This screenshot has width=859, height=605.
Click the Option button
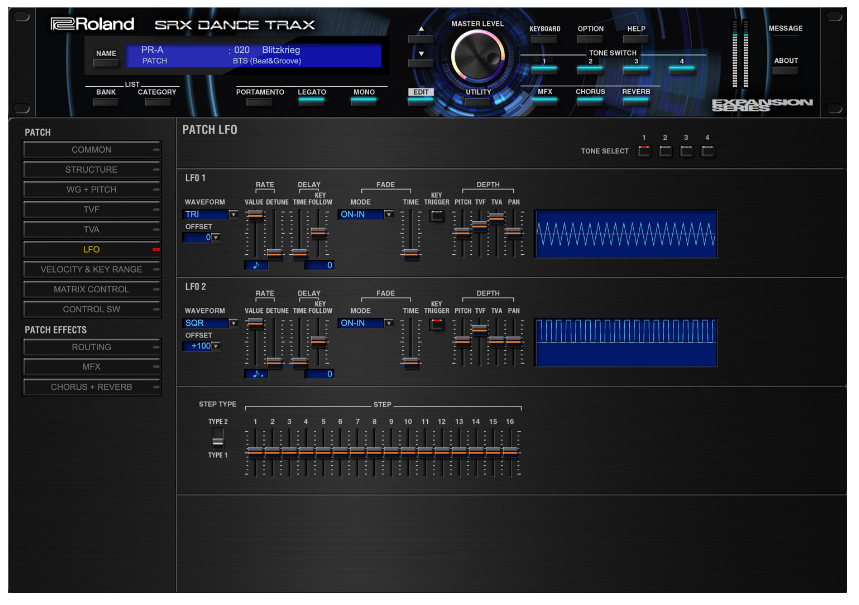click(590, 39)
